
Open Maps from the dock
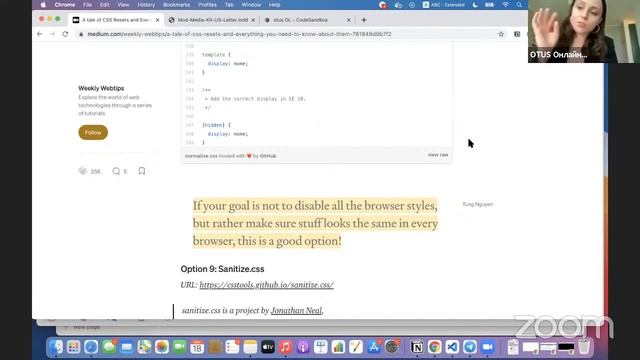coord(144,347)
